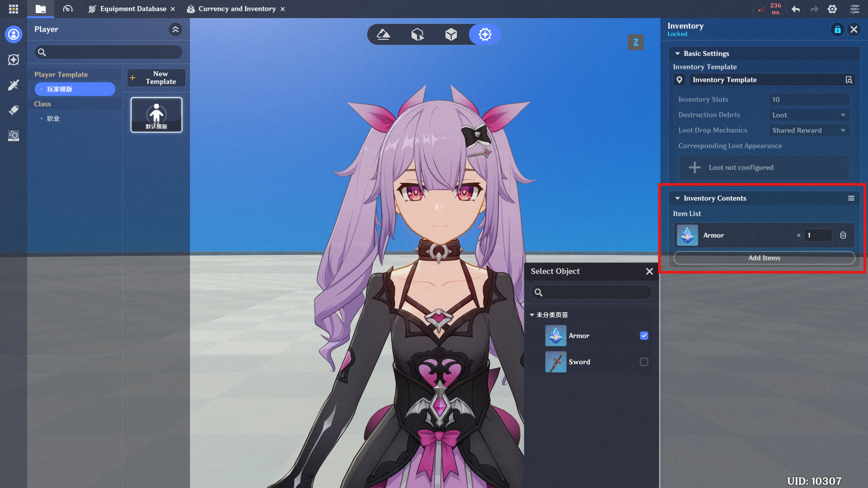Select the folder icon in top bar
868x488 pixels.
[41, 9]
